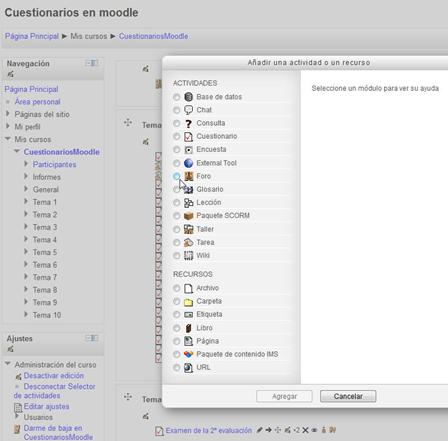Viewport: 448px width, 441px height.
Task: Follow the CuestionariosMoodle breadcrumb link
Action: click(154, 36)
